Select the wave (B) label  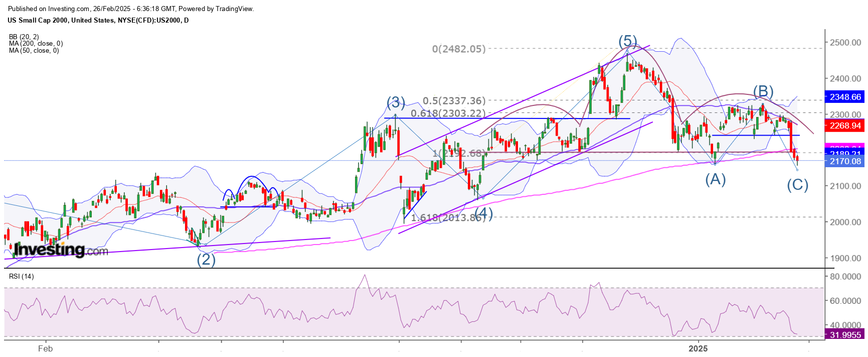(x=763, y=91)
